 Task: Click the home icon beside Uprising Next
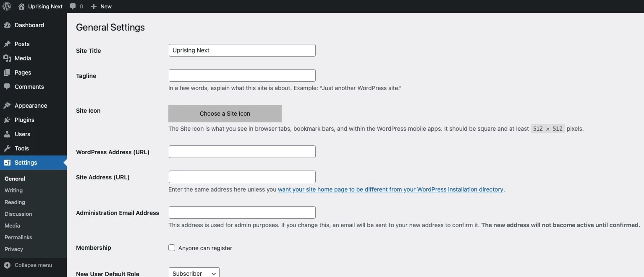pyautogui.click(x=21, y=6)
